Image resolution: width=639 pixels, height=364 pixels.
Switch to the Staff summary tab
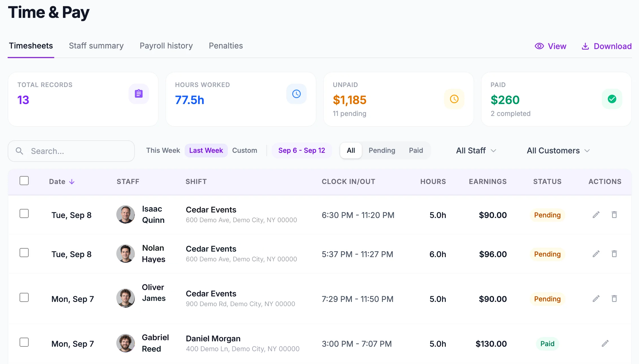[x=96, y=46]
